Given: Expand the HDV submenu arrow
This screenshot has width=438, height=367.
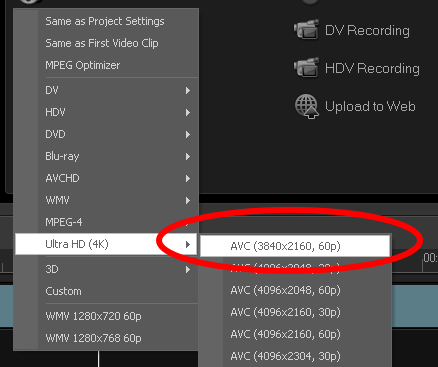Looking at the screenshot, I should click(188, 112).
